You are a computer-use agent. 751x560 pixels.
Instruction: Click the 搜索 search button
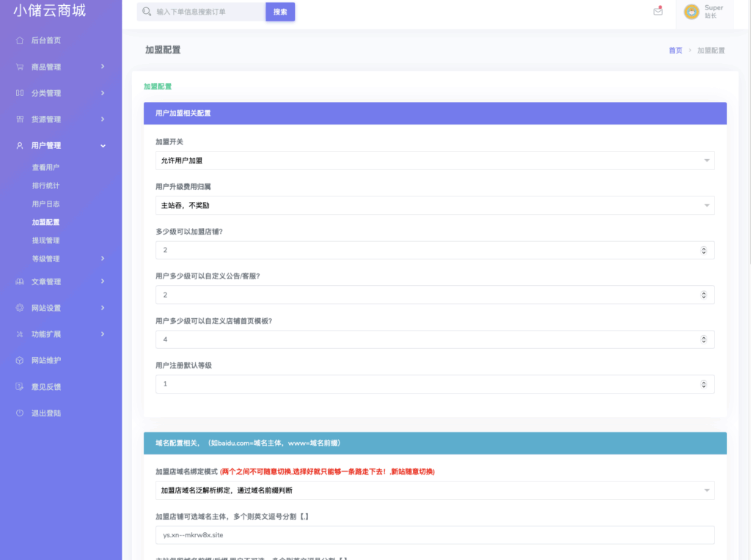pos(280,12)
